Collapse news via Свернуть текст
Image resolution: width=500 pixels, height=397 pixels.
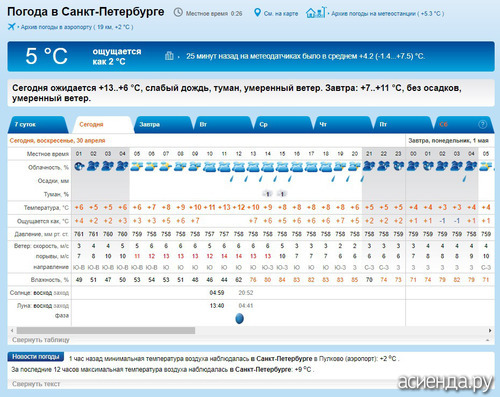coord(36,384)
